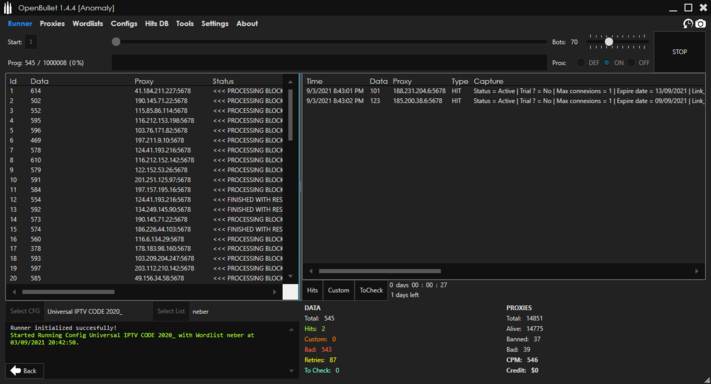Select the DEF proxy mode
Viewport: 711px width, 384px height.
[581, 63]
